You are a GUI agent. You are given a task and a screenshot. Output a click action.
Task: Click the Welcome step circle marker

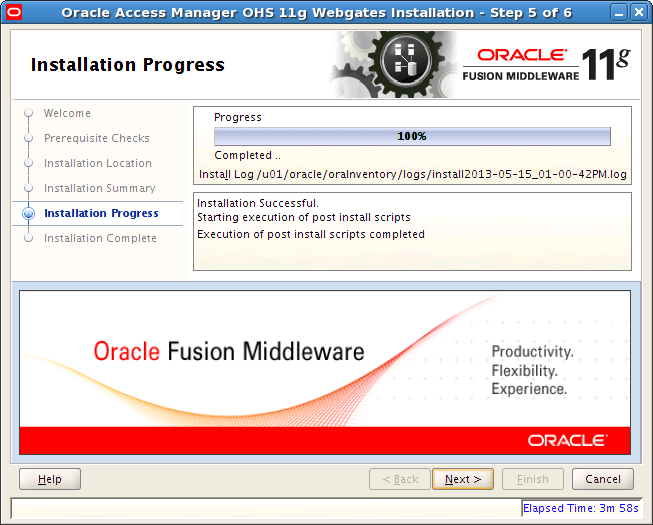(28, 113)
